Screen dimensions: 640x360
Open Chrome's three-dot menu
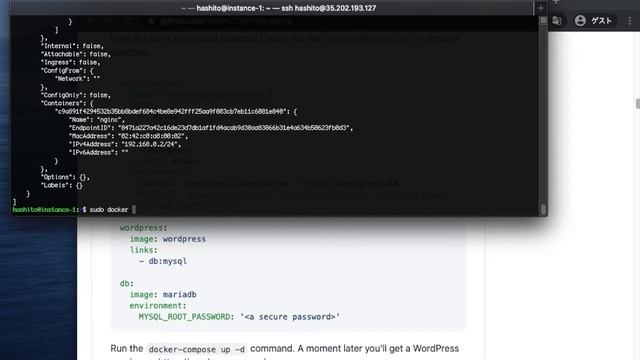coord(629,20)
